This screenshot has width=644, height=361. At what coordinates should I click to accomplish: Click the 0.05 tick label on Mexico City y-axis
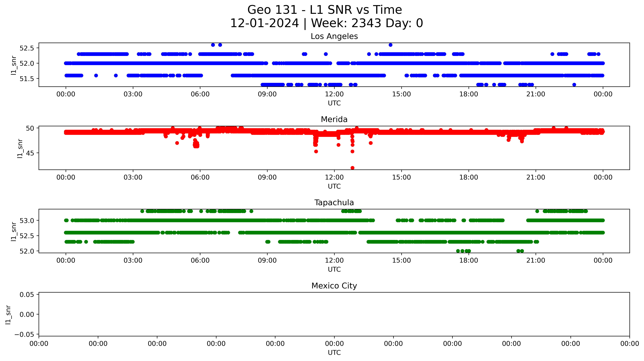pos(27,295)
